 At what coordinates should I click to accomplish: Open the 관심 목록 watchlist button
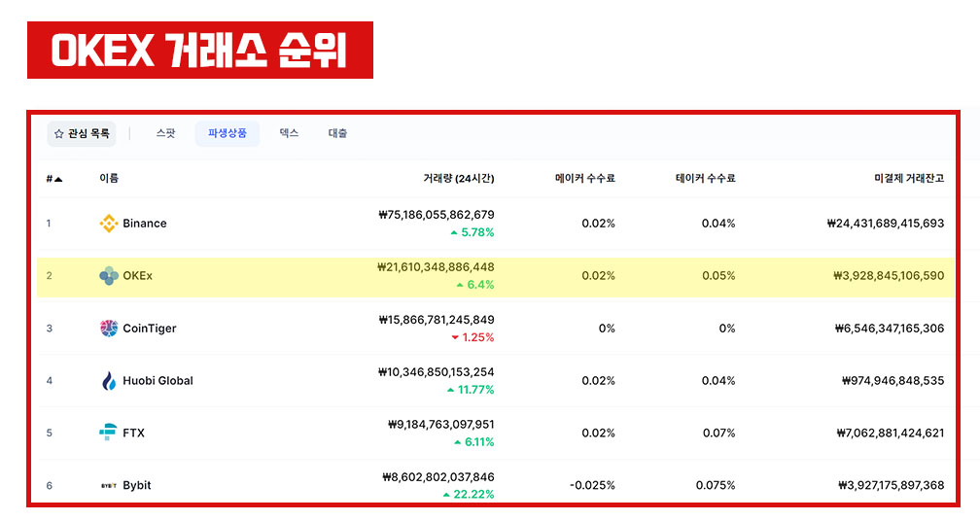82,134
